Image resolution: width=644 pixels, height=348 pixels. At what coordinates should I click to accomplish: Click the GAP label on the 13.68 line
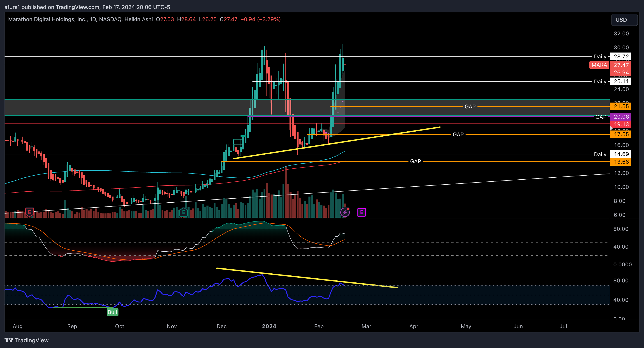tap(415, 162)
